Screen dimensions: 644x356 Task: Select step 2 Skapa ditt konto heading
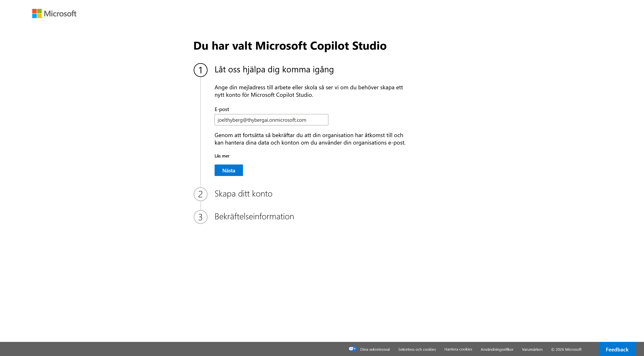243,194
